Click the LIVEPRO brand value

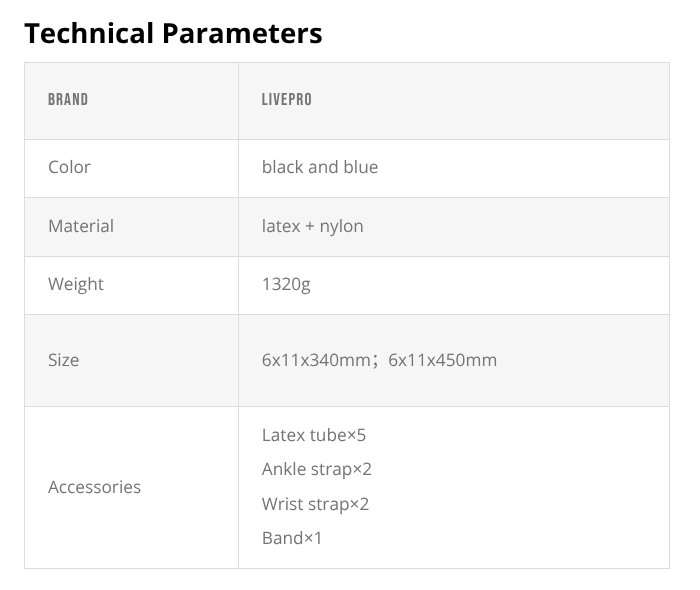[x=286, y=100]
